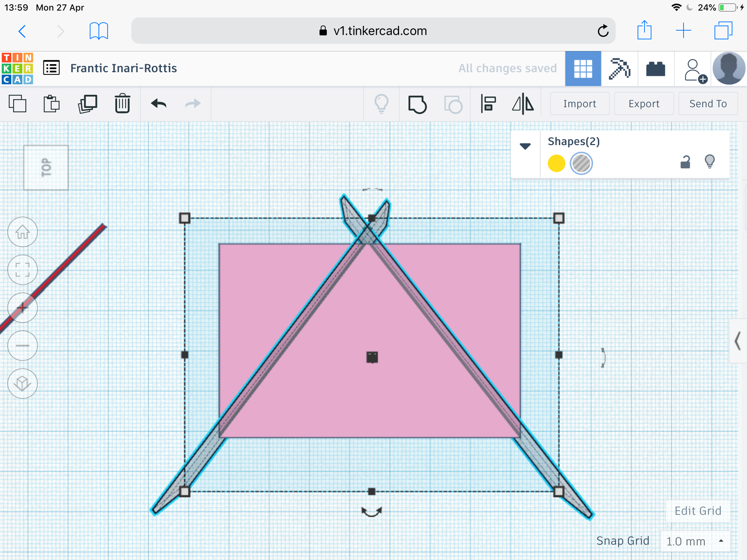Undo the last action
The image size is (747, 560).
[159, 104]
